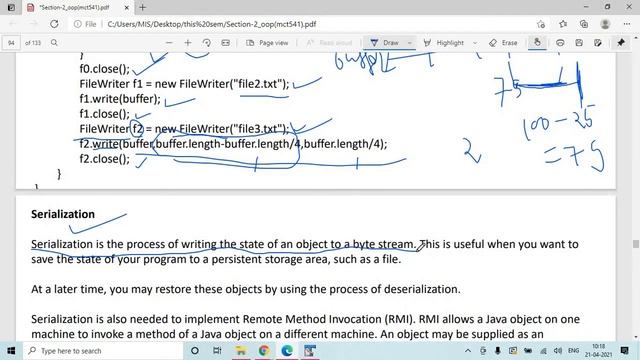Open Task View on the taskbar
Viewport: 640px width, 360px height.
point(217,351)
